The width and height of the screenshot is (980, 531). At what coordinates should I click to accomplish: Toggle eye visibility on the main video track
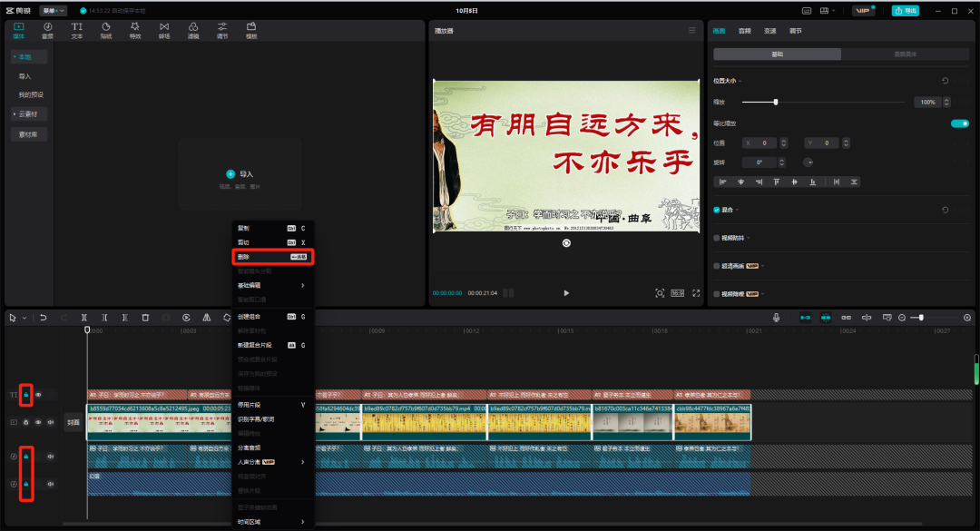coord(38,422)
